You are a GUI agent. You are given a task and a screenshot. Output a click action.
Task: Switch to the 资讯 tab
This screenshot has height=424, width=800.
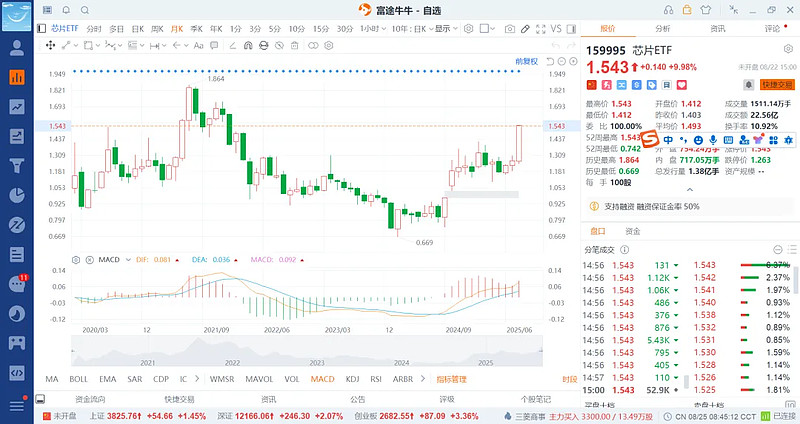coord(717,29)
